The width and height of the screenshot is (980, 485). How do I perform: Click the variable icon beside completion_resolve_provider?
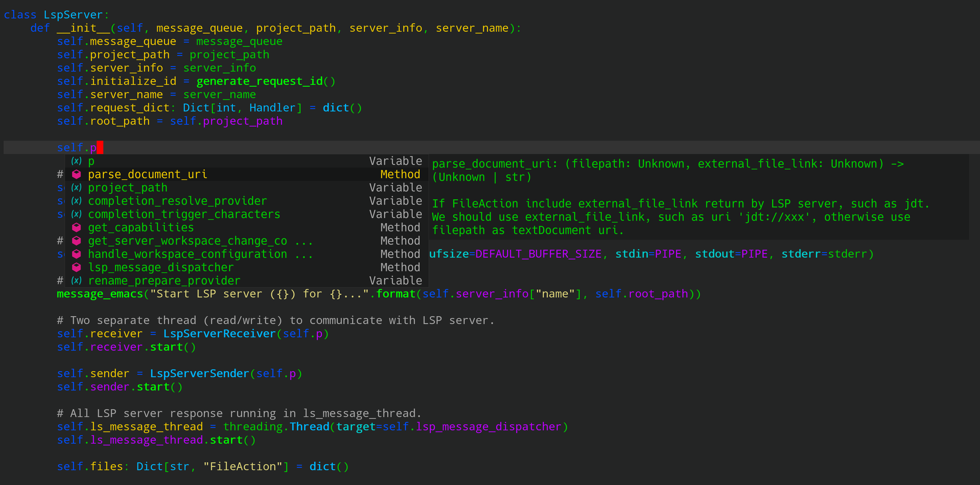(x=76, y=201)
